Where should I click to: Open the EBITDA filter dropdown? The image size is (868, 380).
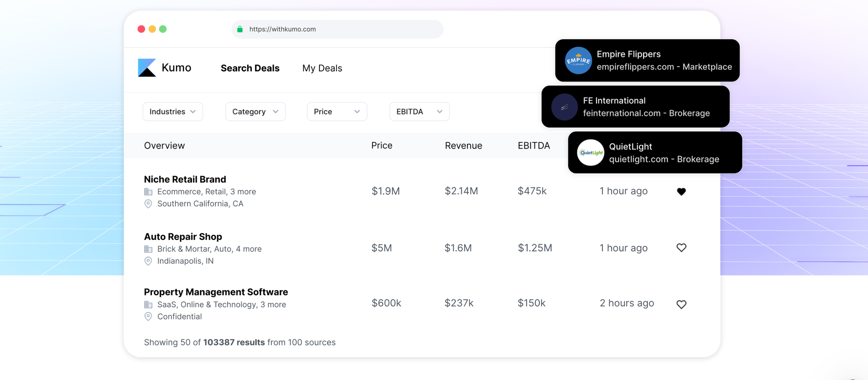(420, 111)
